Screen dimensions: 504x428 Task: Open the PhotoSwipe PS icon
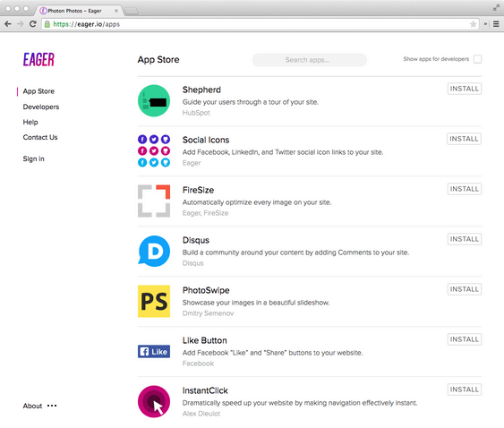point(154,302)
